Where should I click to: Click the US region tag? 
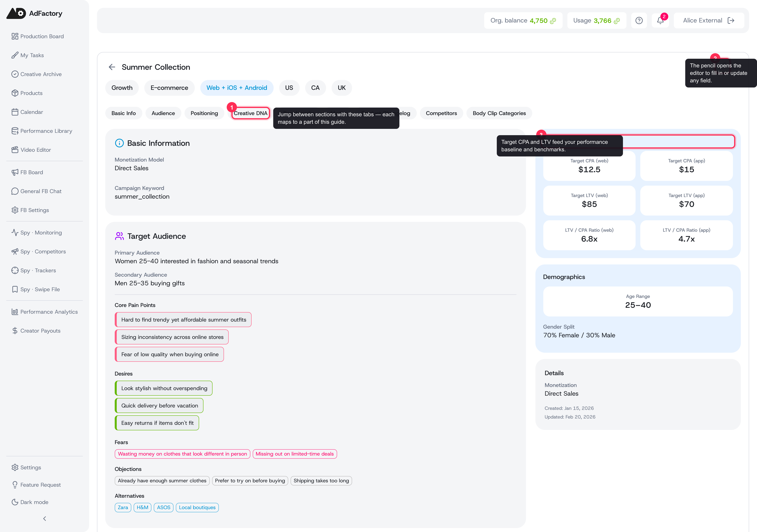pos(289,88)
